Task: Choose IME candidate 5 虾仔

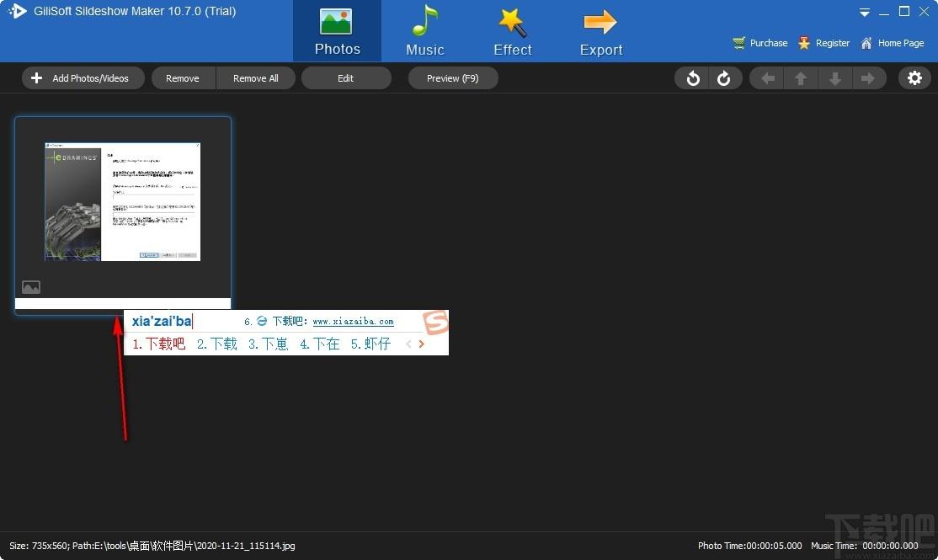Action: [x=370, y=344]
